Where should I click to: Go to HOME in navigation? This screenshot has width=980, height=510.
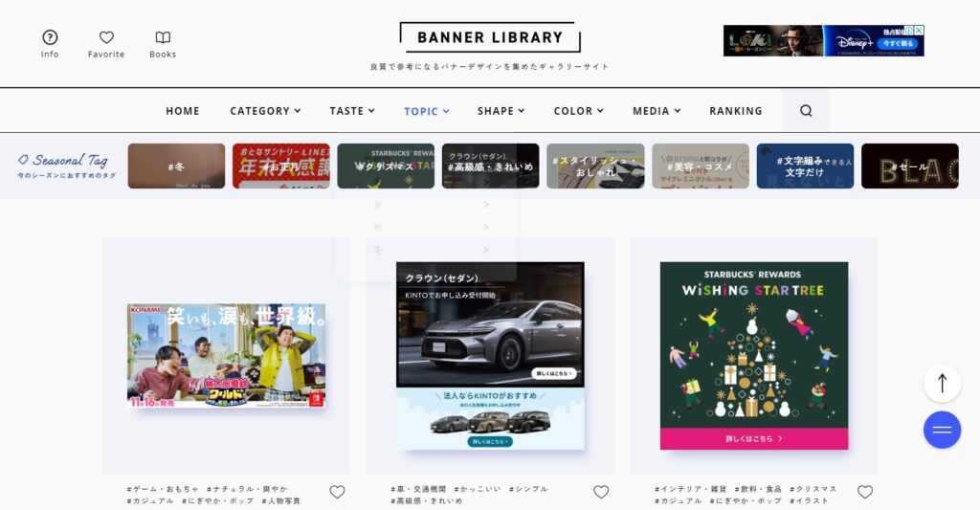[183, 111]
